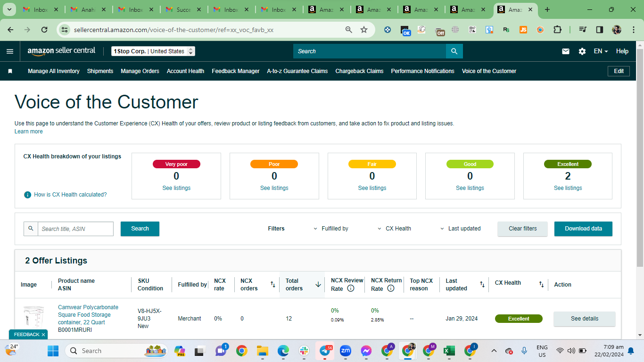This screenshot has height=362, width=644.
Task: Switch to the Succe... browser tab
Action: pyautogui.click(x=182, y=9)
